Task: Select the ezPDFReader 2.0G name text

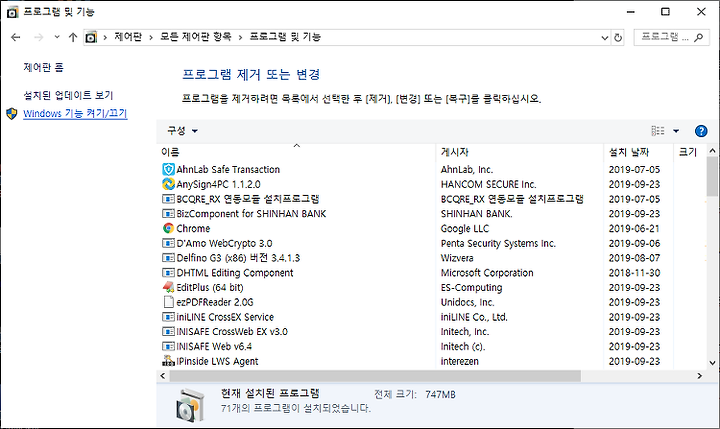Action: (215, 302)
